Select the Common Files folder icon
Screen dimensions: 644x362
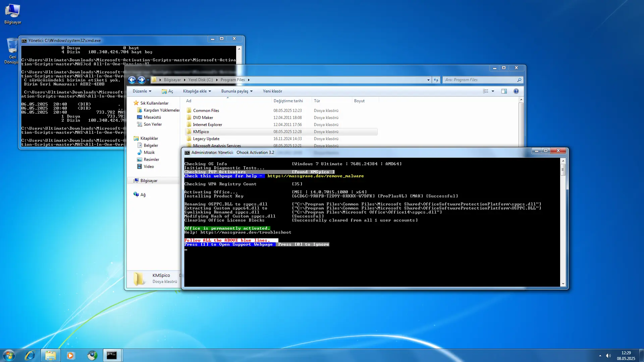click(x=189, y=110)
